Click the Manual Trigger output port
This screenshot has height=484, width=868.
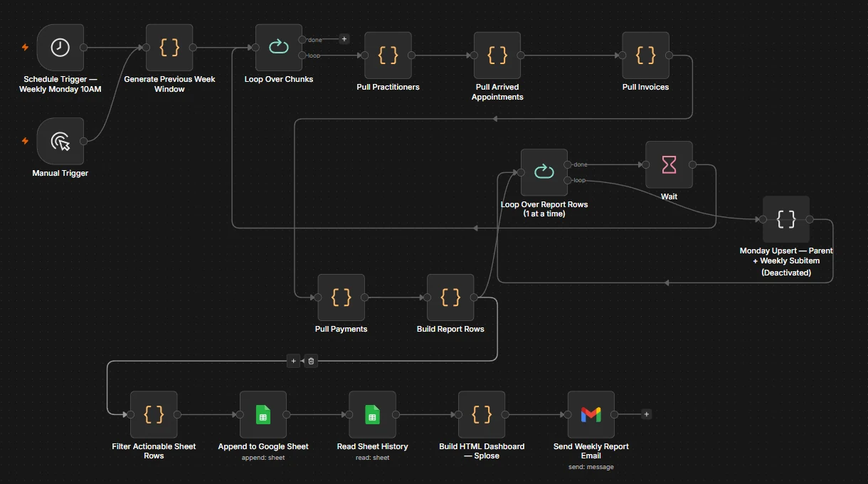(84, 142)
